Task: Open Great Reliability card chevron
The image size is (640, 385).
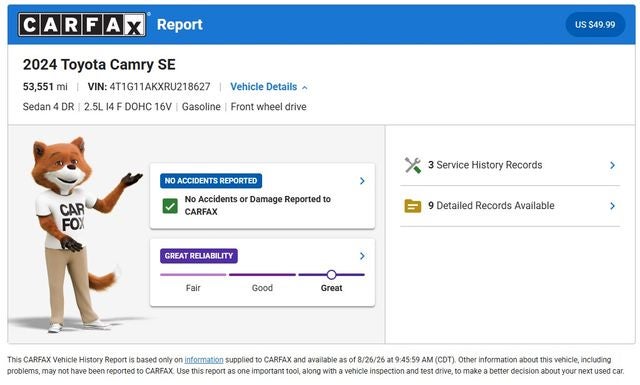Action: (x=362, y=256)
